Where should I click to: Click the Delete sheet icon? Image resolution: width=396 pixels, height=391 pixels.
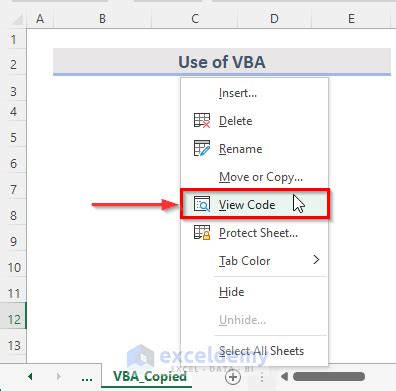202,121
